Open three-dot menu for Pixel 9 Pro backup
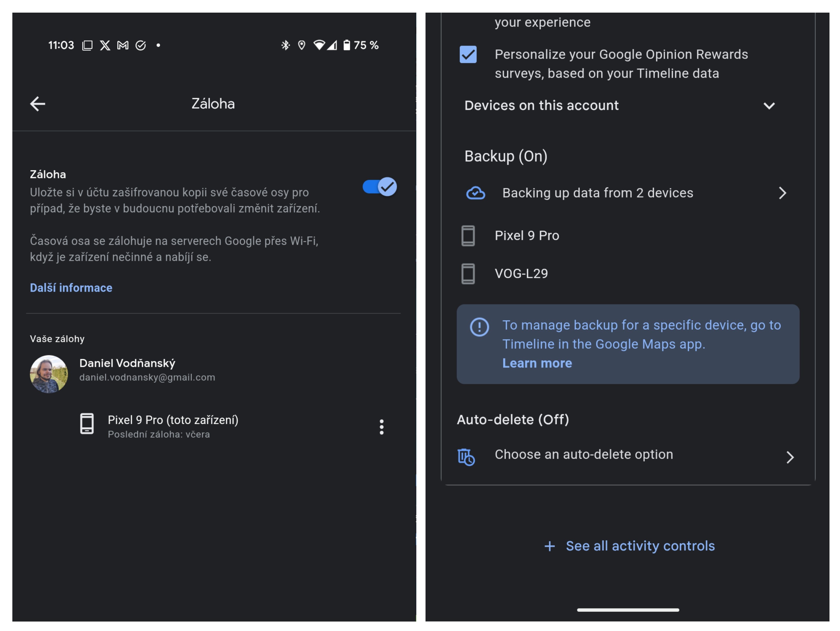 pos(381,427)
